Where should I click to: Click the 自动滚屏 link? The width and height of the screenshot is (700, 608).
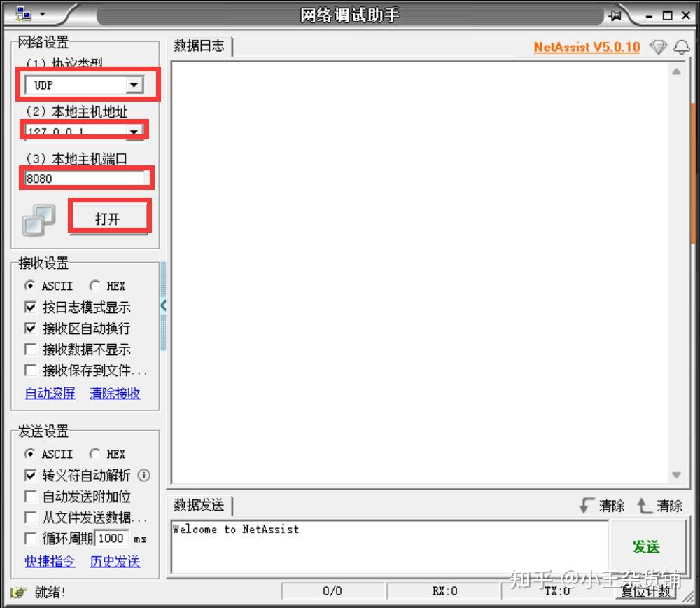pyautogui.click(x=50, y=393)
